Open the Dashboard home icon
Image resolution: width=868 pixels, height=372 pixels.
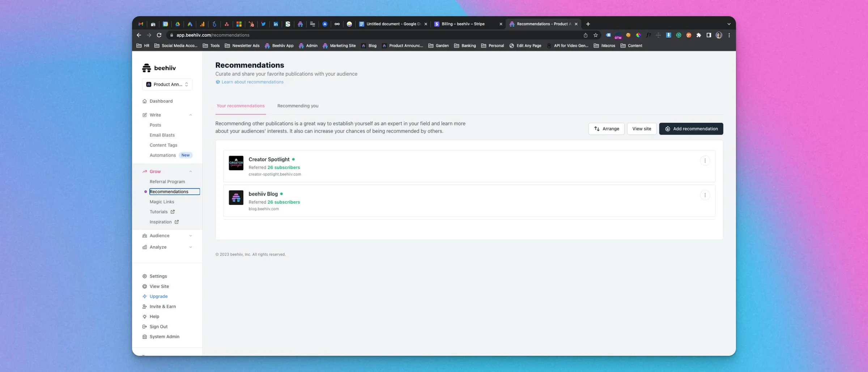pyautogui.click(x=145, y=101)
